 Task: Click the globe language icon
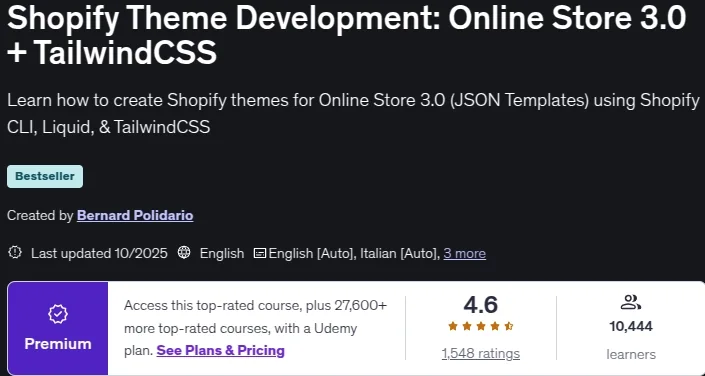tap(184, 253)
